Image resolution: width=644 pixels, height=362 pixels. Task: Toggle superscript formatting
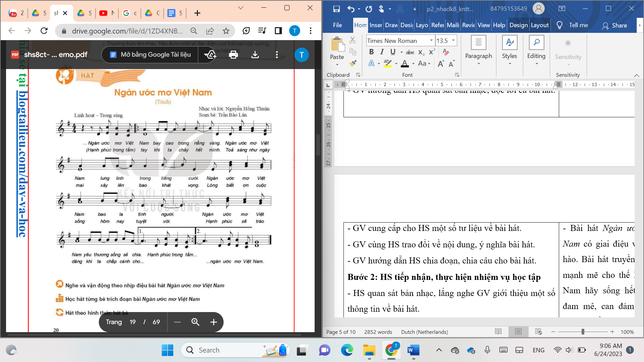pos(432,52)
